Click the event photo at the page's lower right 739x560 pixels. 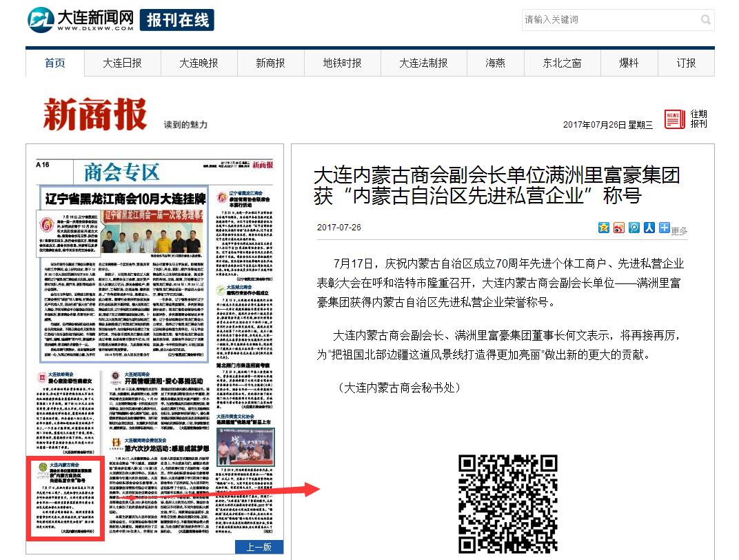click(245, 447)
